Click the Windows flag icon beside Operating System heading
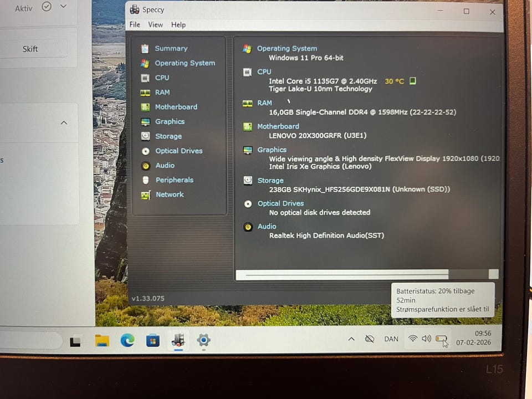Viewport: 532px width, 399px height. tap(247, 49)
